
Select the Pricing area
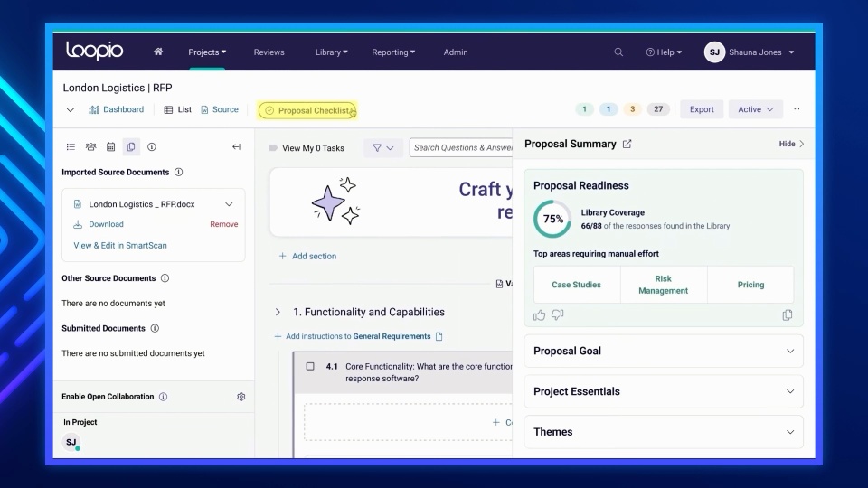(750, 285)
